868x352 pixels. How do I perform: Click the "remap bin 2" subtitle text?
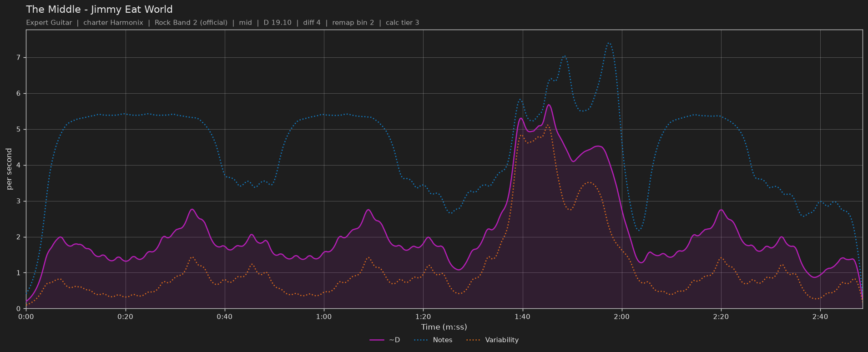point(353,23)
